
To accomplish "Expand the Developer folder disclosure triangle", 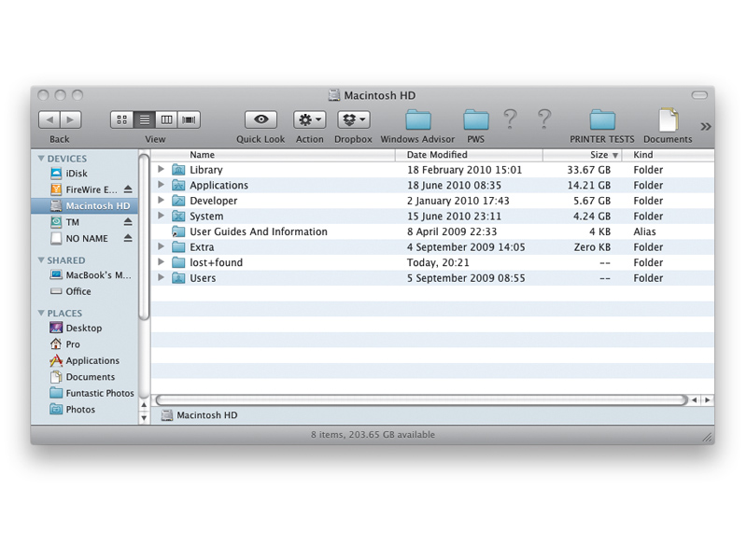I will pos(161,200).
